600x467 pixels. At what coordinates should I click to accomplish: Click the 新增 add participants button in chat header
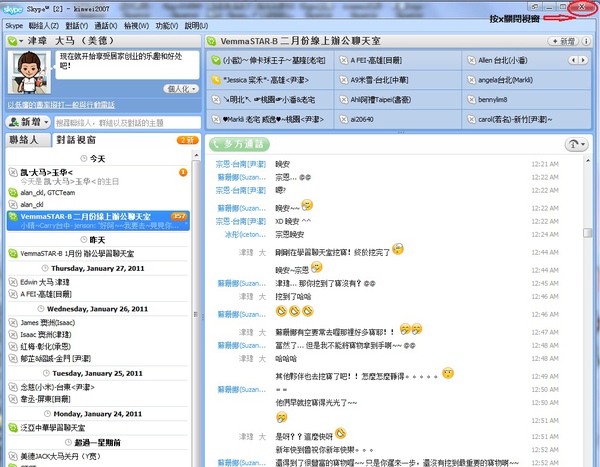pyautogui.click(x=564, y=41)
